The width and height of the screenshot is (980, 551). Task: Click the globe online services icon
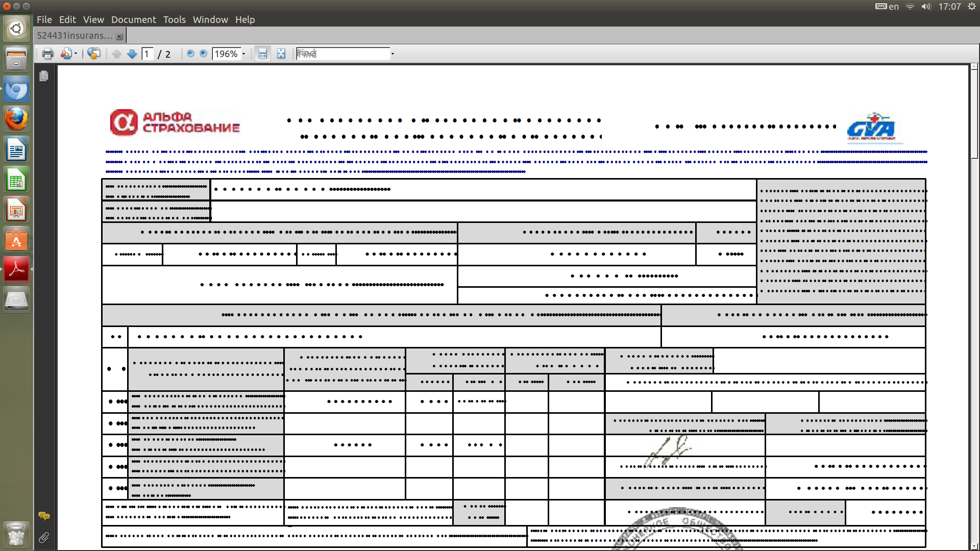94,54
